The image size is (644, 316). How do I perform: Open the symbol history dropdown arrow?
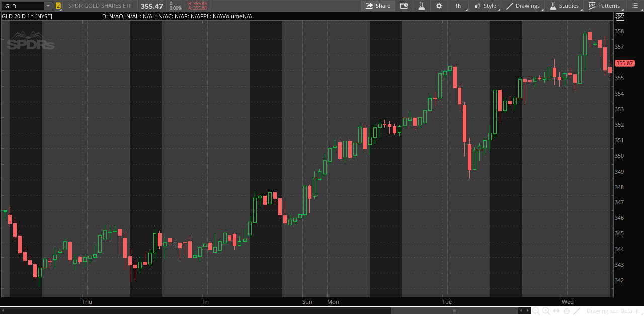click(48, 6)
